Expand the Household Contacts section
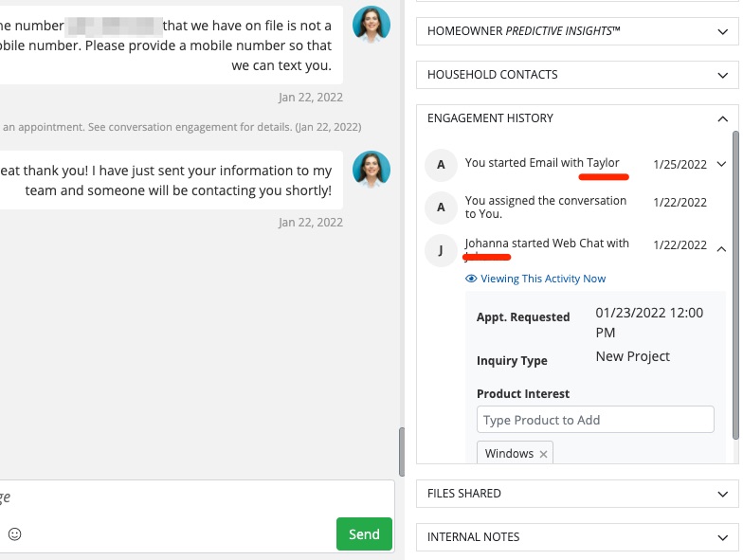 [x=722, y=75]
